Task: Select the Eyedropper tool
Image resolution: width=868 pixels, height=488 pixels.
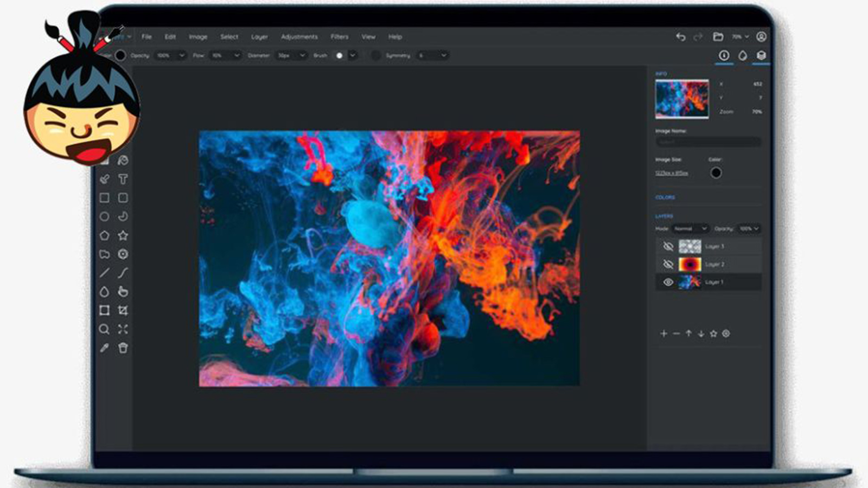Action: [x=104, y=348]
